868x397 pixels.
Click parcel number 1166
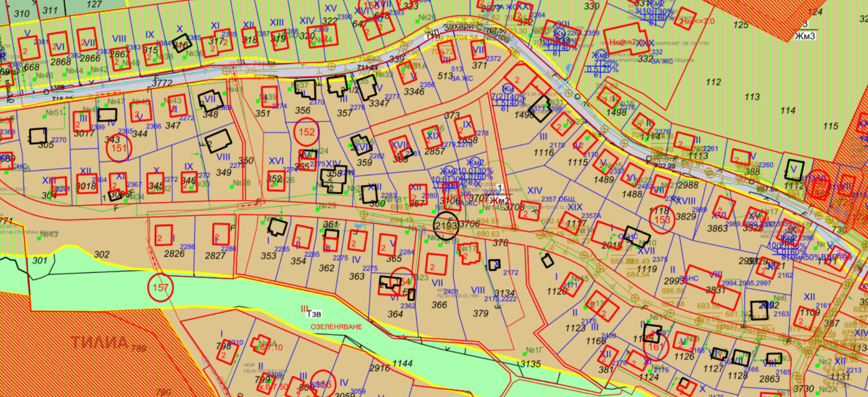click(596, 341)
